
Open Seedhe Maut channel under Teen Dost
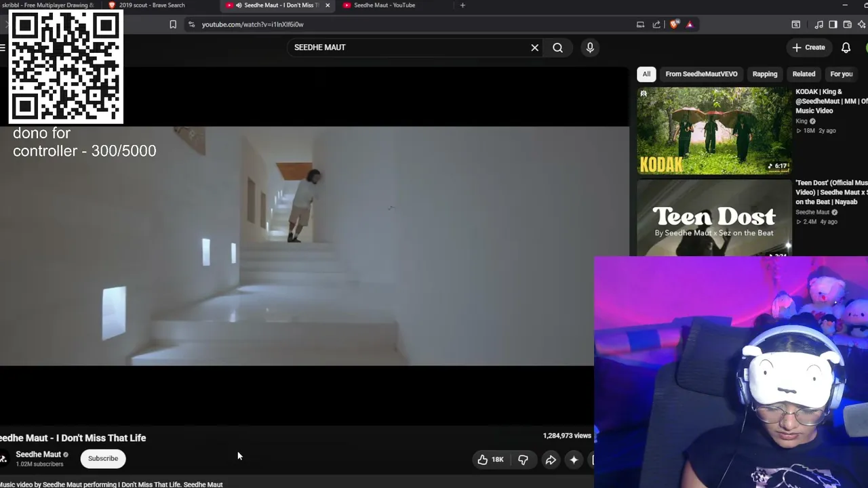pyautogui.click(x=812, y=212)
